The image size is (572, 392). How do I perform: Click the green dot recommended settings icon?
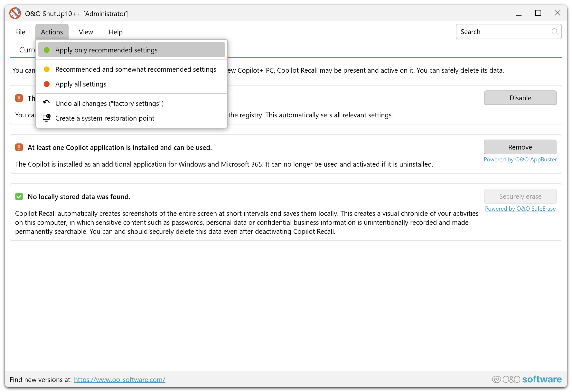coord(47,50)
